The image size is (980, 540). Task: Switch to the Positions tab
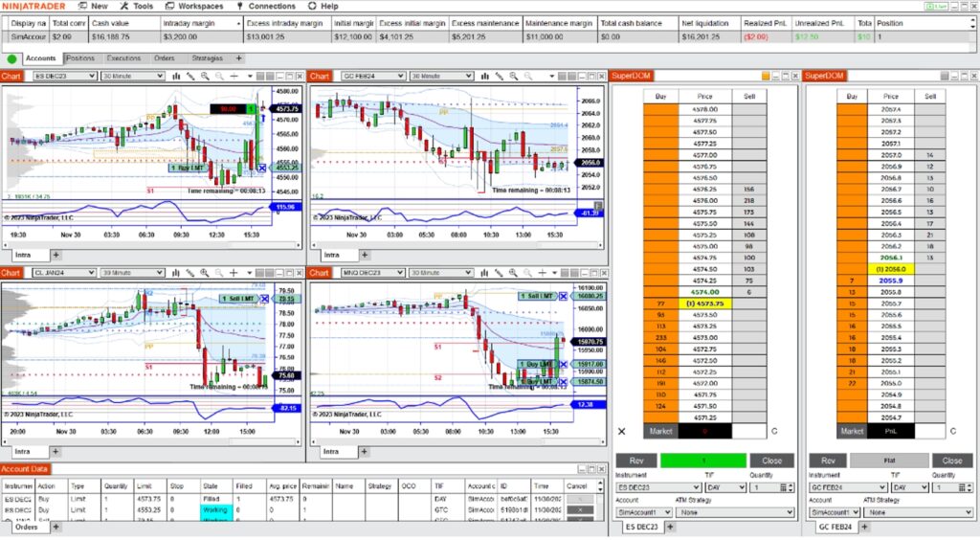point(80,58)
